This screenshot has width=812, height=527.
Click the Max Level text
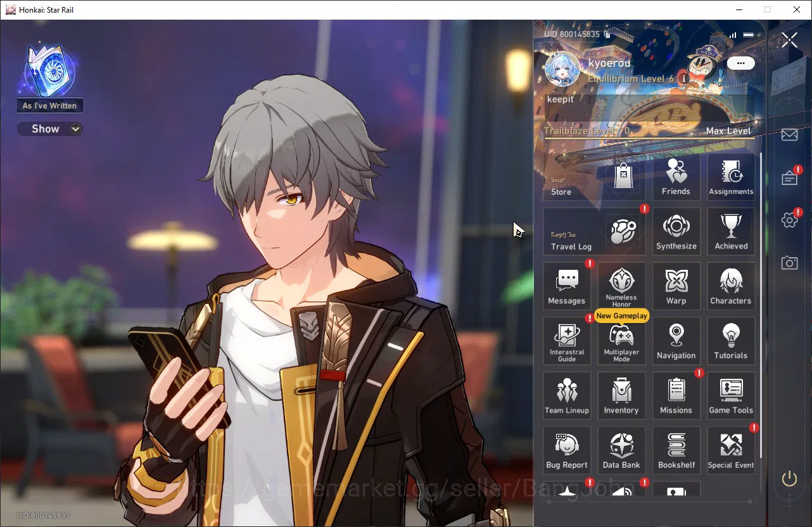(x=728, y=131)
